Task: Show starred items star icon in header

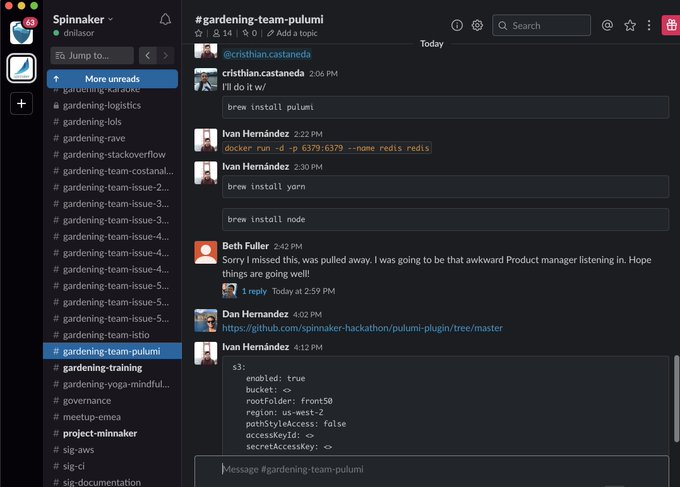Action: pos(630,26)
